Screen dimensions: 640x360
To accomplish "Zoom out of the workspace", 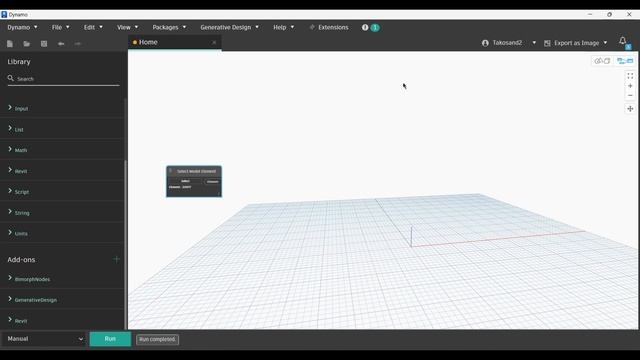I will pos(630,96).
